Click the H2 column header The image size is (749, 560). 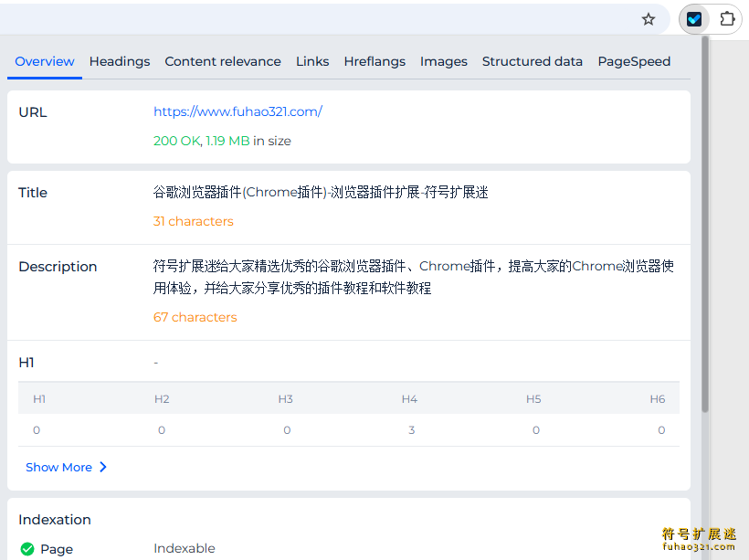[x=162, y=399]
